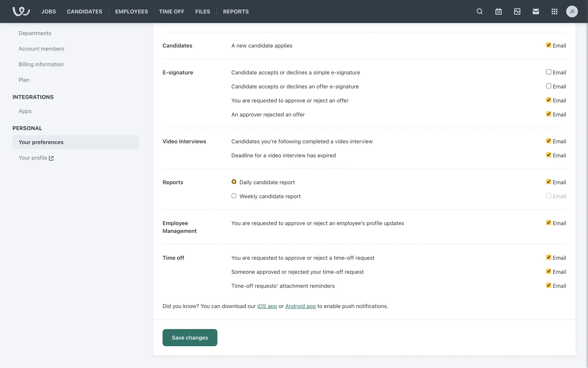Screen dimensions: 588x368
Task: Go to the Time Off tab
Action: (x=171, y=11)
